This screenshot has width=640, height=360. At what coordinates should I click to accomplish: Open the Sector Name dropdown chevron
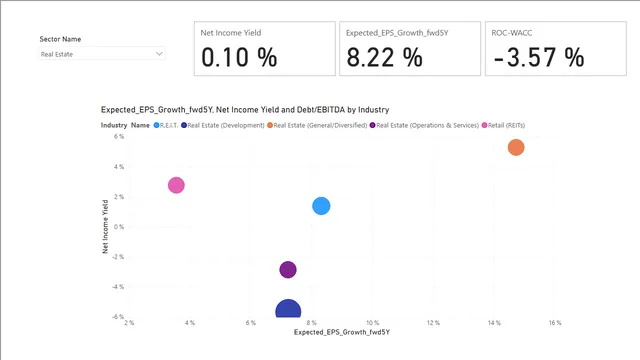[159, 53]
